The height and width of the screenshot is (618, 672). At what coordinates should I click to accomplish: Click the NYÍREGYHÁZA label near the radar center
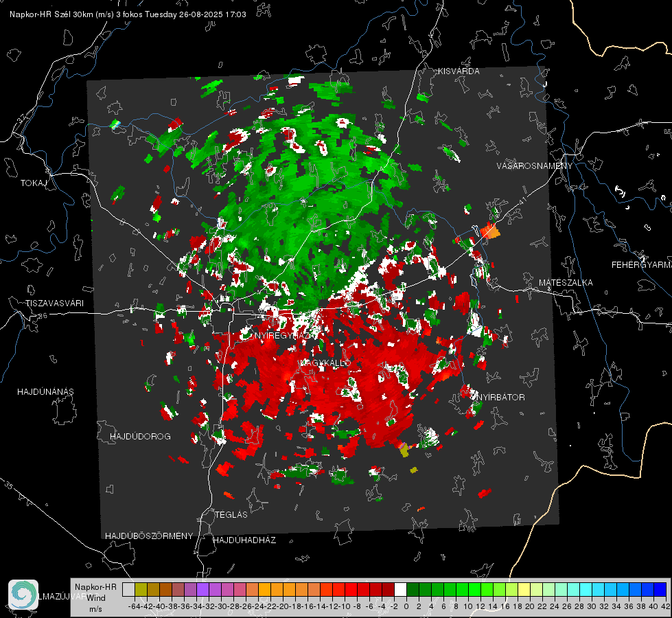pos(283,335)
